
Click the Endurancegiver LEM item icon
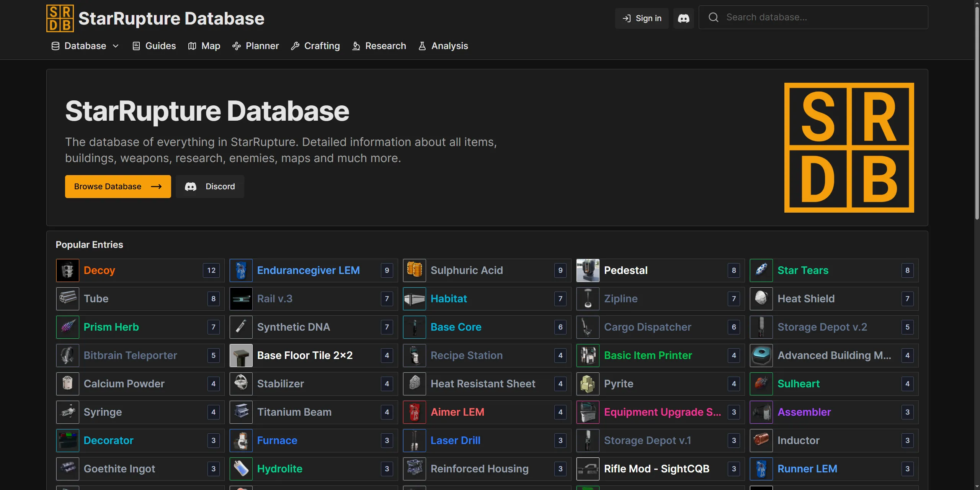point(241,270)
